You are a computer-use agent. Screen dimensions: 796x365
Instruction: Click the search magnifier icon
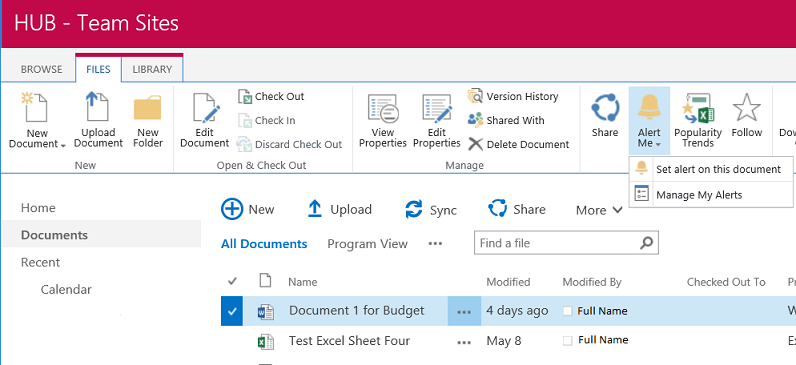pyautogui.click(x=646, y=243)
